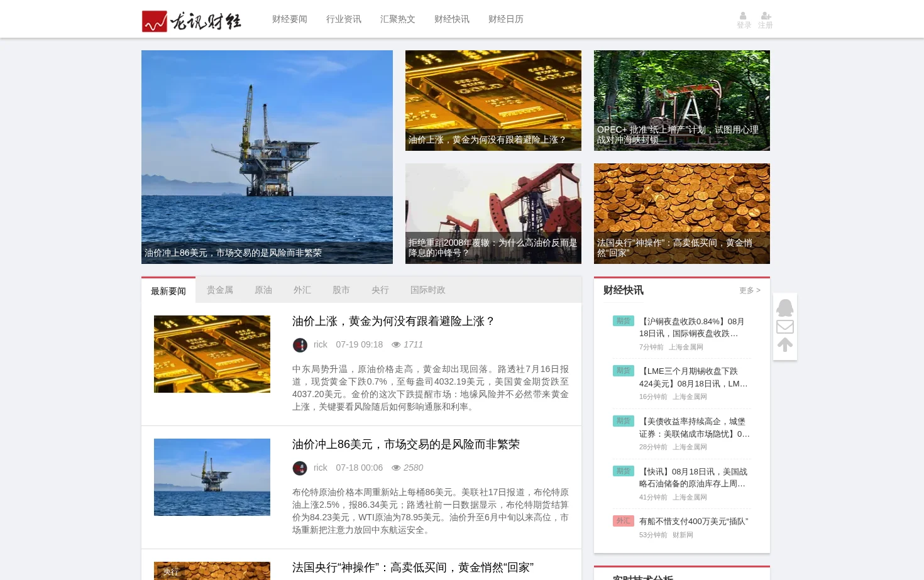Open article title 法国央行“神操作”：高卖低买间
The height and width of the screenshot is (580, 924).
tap(413, 567)
